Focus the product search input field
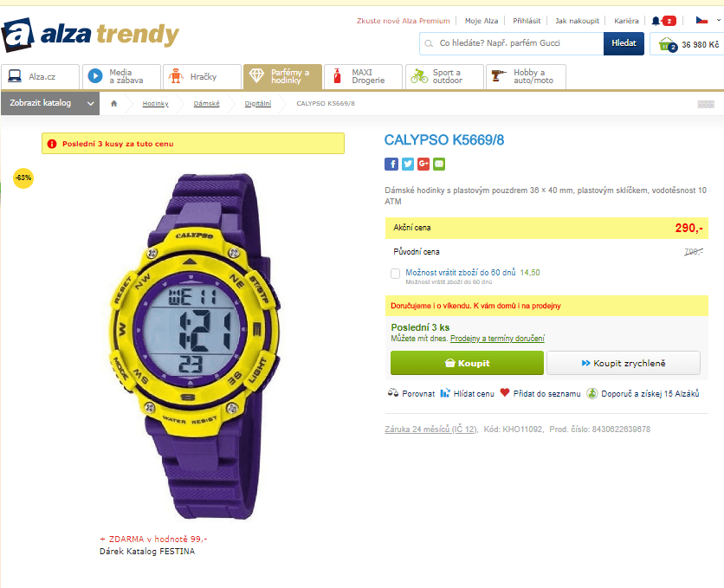 click(x=512, y=43)
